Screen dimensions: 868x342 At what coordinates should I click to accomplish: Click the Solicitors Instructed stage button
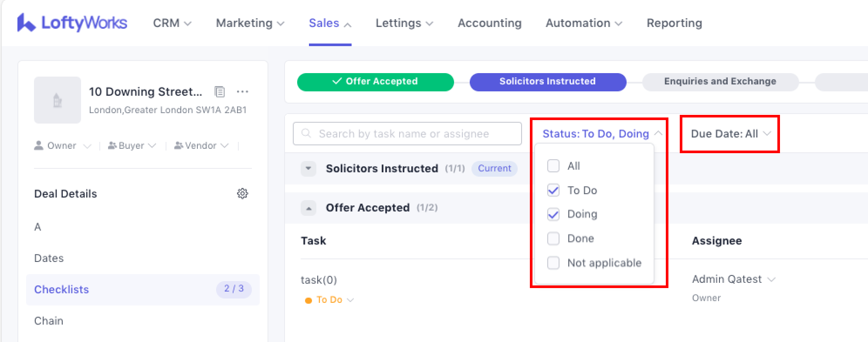tap(548, 82)
